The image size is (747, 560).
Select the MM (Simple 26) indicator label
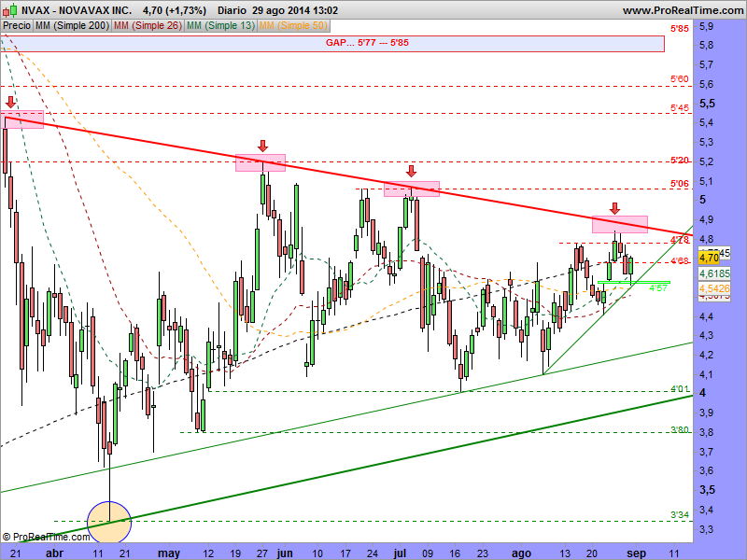coord(148,26)
